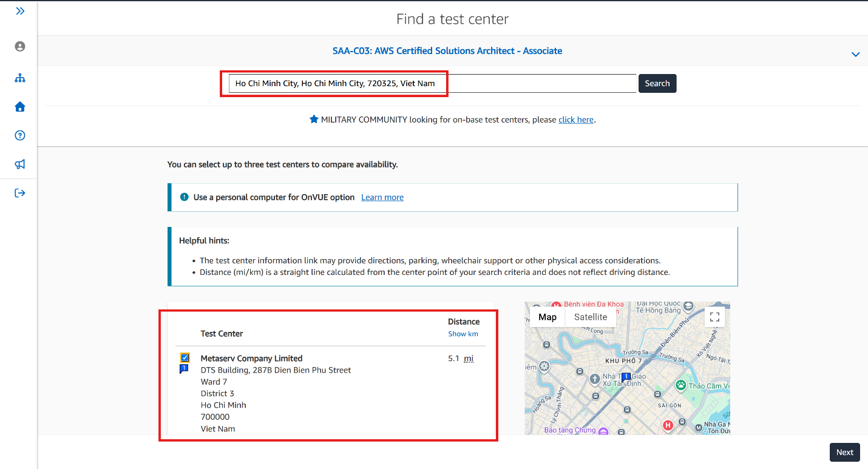Expand the sidebar with the double-chevron icon
This screenshot has height=469, width=868.
[20, 11]
